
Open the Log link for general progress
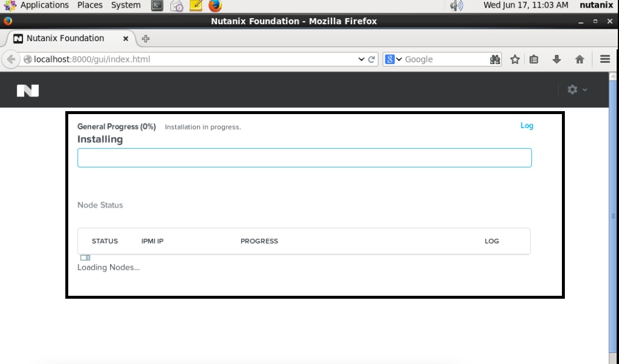coord(527,125)
